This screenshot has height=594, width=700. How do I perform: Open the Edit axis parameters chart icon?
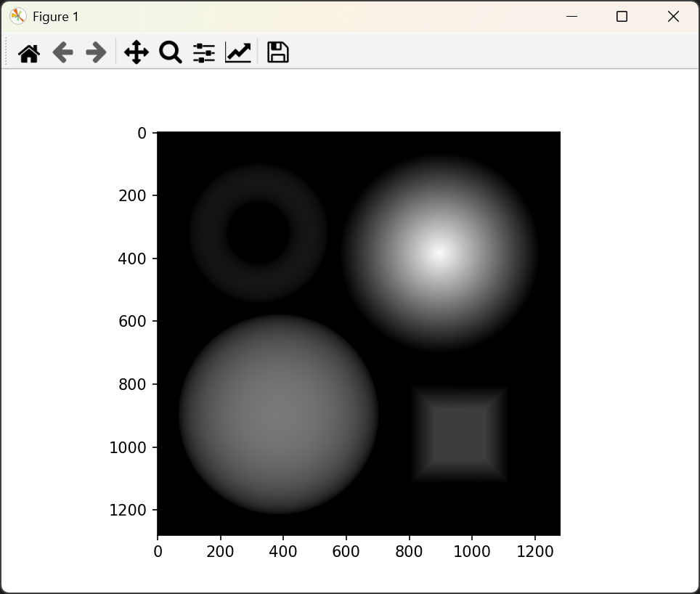point(238,53)
